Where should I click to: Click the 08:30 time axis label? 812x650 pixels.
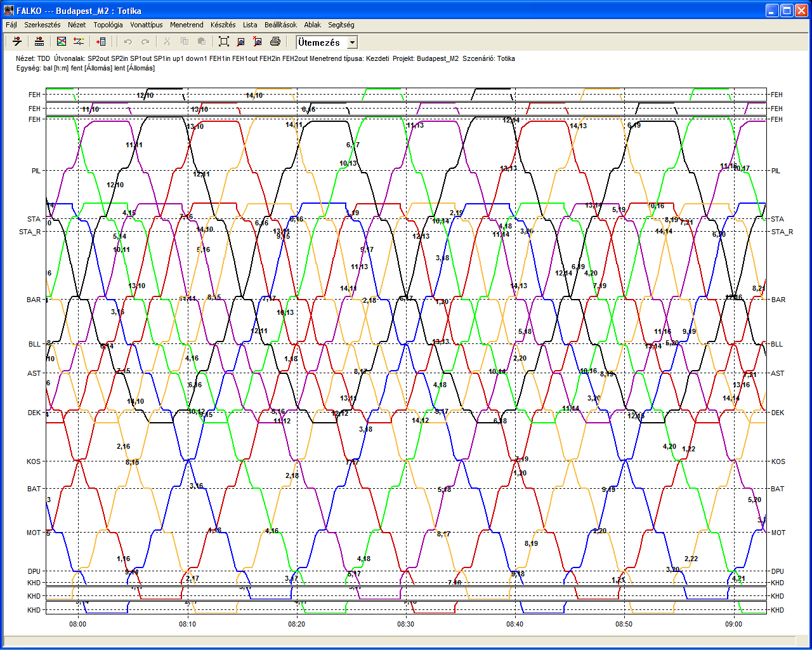click(x=406, y=624)
